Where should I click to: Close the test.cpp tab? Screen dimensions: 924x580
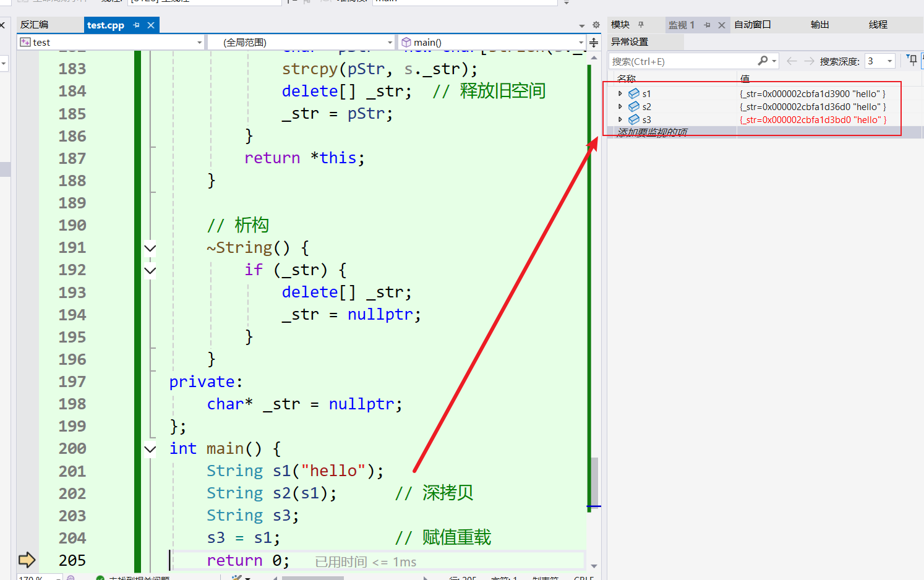click(x=151, y=25)
